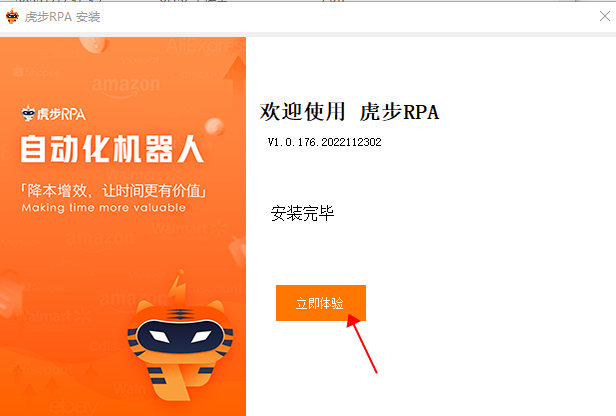The height and width of the screenshot is (416, 616).
Task: Click the 立即体验 button
Action: [x=321, y=303]
